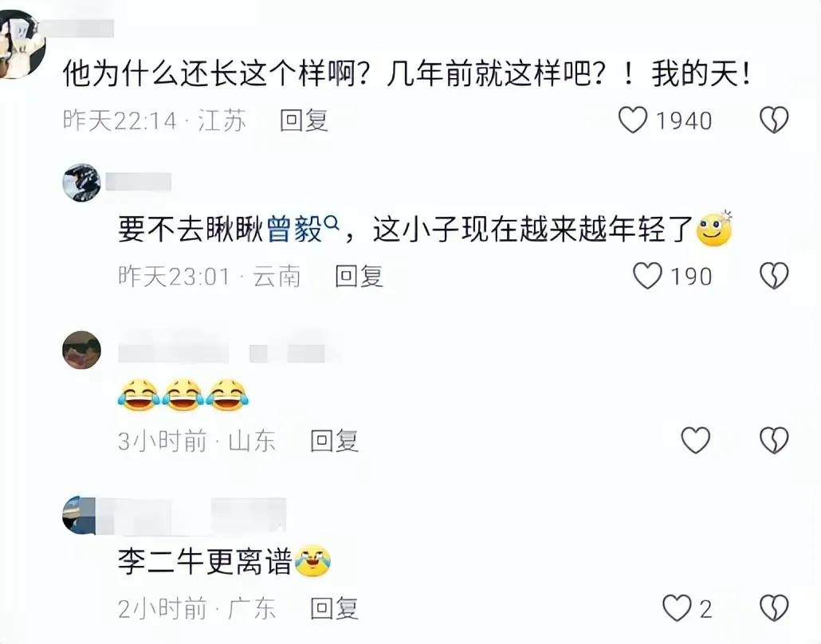This screenshot has width=821, height=644.
Task: Open the Yunnan commenter's helmet avatar
Action: pos(81,183)
